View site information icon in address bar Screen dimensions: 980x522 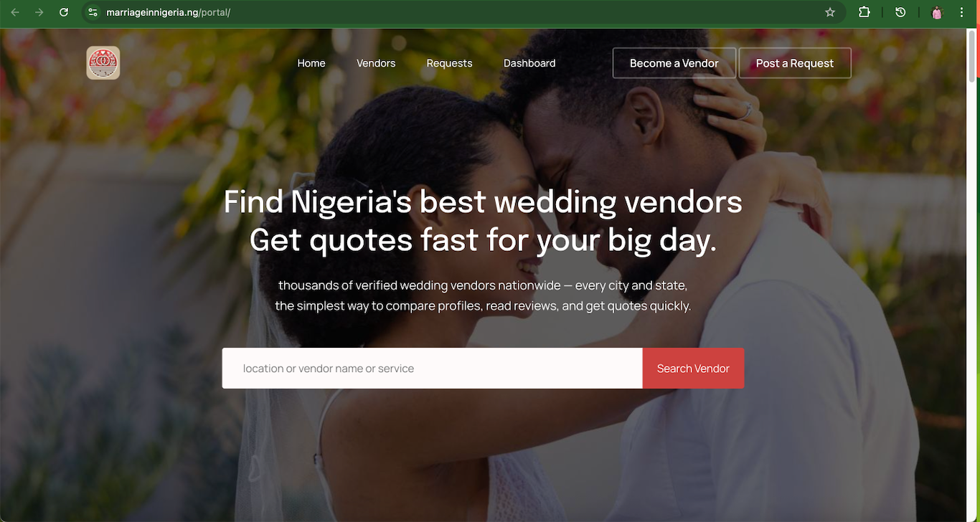93,12
